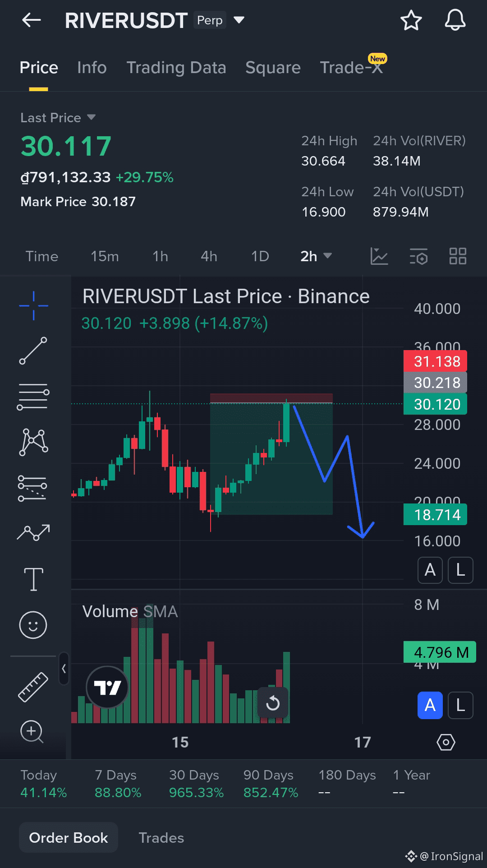Tap the TradingView logo badge

tap(107, 688)
